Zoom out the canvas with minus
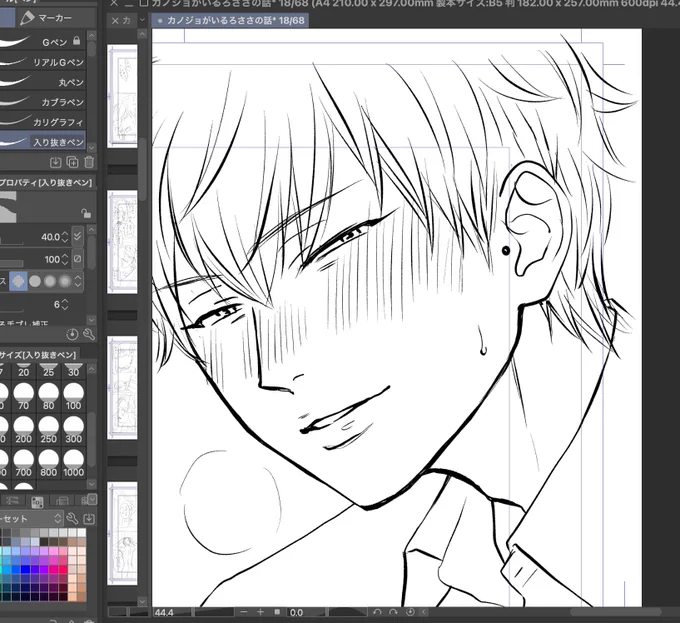The width and height of the screenshot is (680, 623). tap(244, 612)
